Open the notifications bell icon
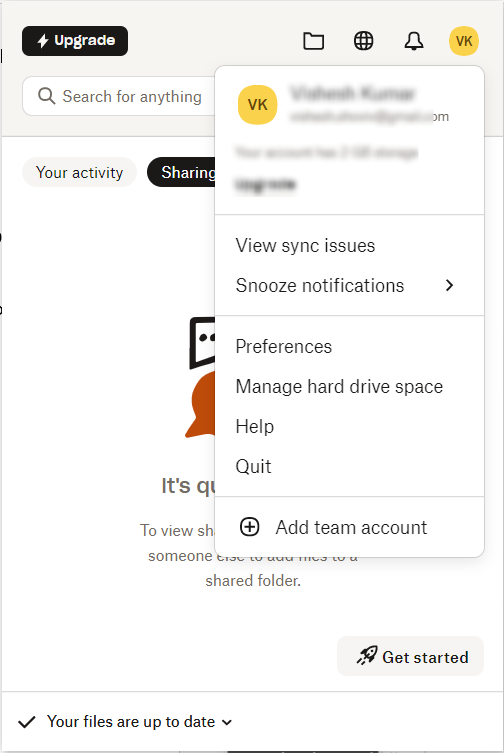 pos(414,41)
